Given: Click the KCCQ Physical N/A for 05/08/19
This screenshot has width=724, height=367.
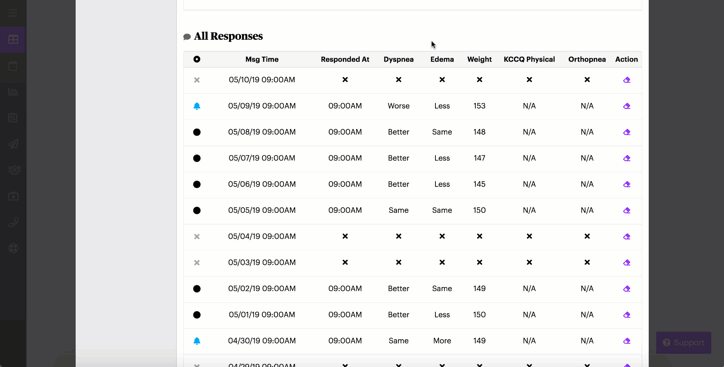Looking at the screenshot, I should pyautogui.click(x=529, y=132).
